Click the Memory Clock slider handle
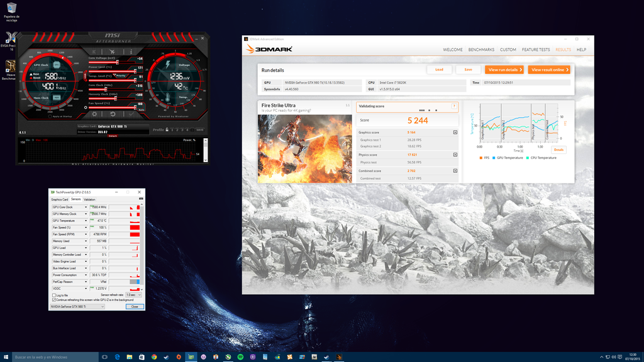The height and width of the screenshot is (362, 644). [116, 99]
